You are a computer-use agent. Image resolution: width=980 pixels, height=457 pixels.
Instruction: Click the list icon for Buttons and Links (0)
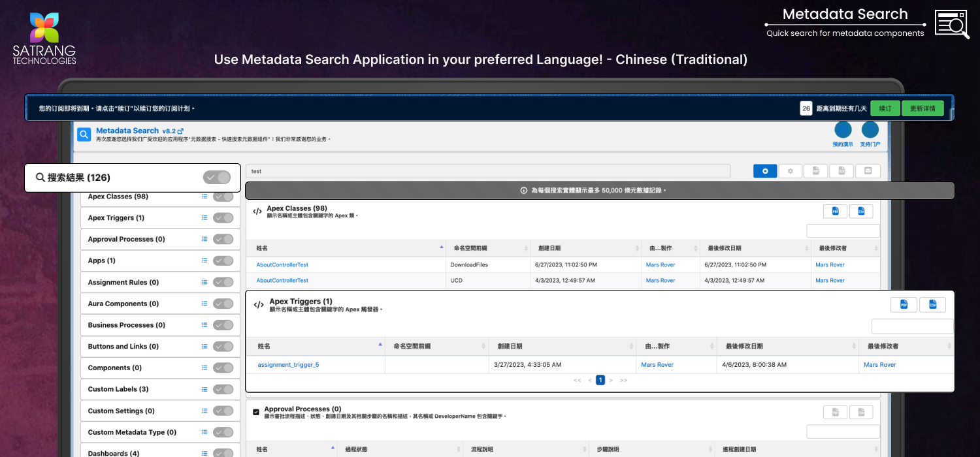pos(204,347)
